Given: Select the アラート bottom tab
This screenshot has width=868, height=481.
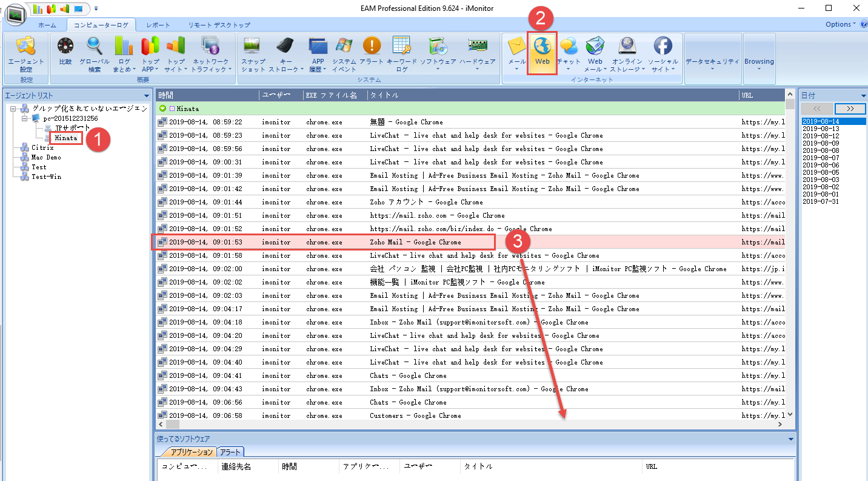Looking at the screenshot, I should pos(231,452).
